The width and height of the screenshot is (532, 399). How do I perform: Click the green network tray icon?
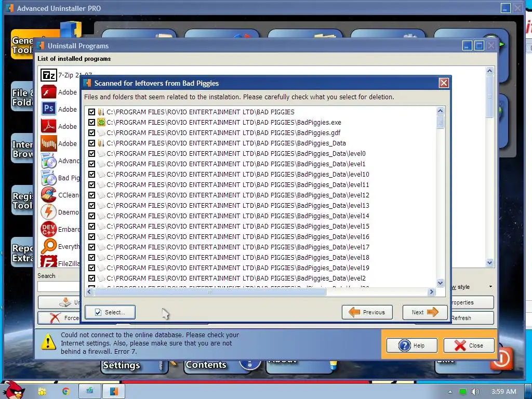462,392
